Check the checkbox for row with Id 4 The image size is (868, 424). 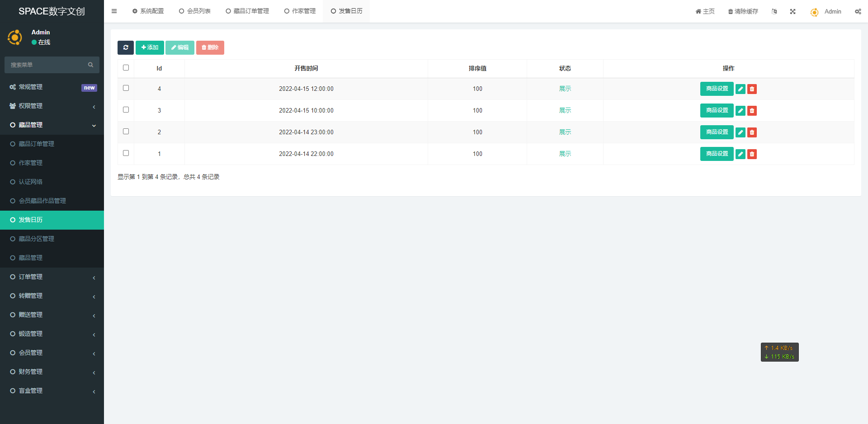click(x=126, y=88)
